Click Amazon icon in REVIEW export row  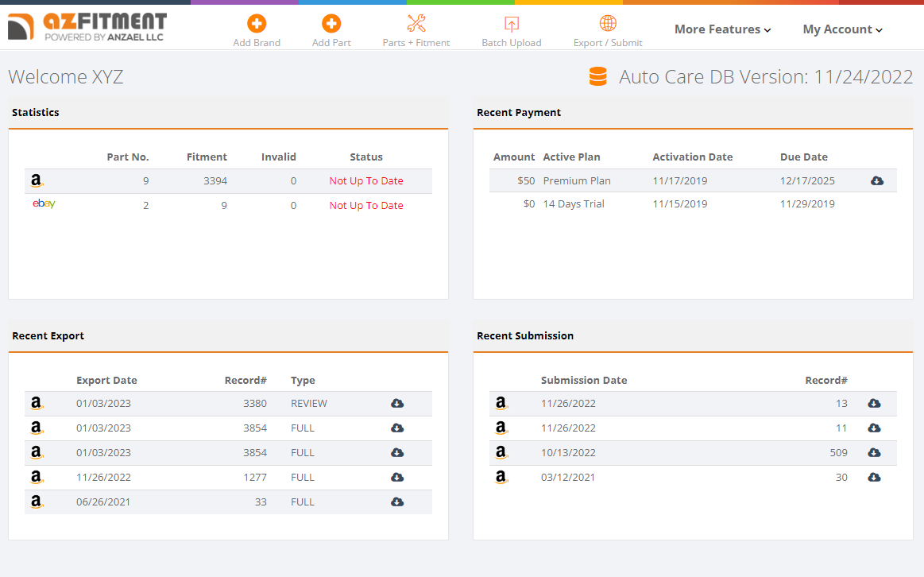[37, 403]
